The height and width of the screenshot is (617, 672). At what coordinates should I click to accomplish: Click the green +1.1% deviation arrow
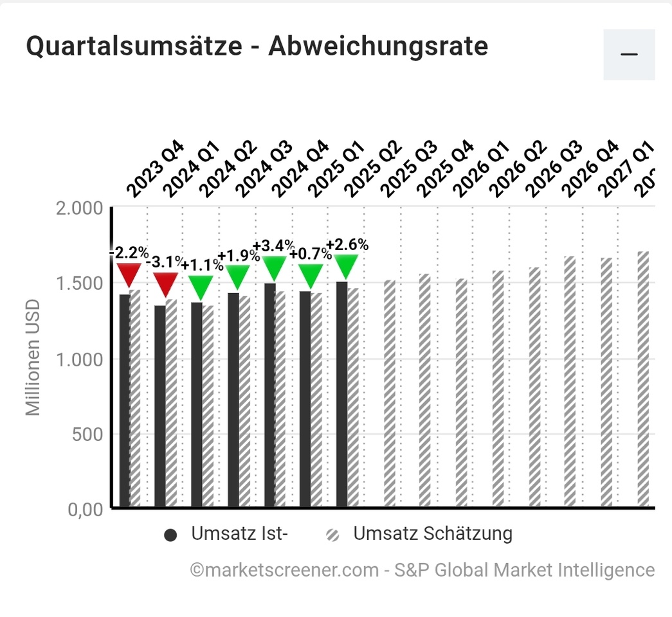(x=201, y=287)
